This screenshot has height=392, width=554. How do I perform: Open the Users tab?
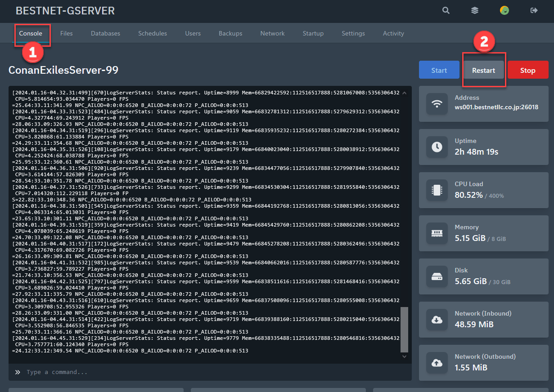(x=193, y=33)
